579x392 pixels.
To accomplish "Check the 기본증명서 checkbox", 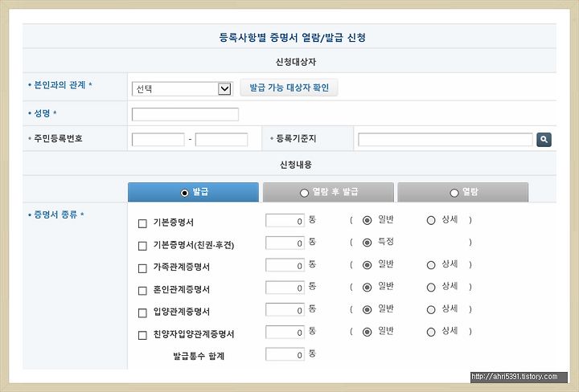I will 142,223.
